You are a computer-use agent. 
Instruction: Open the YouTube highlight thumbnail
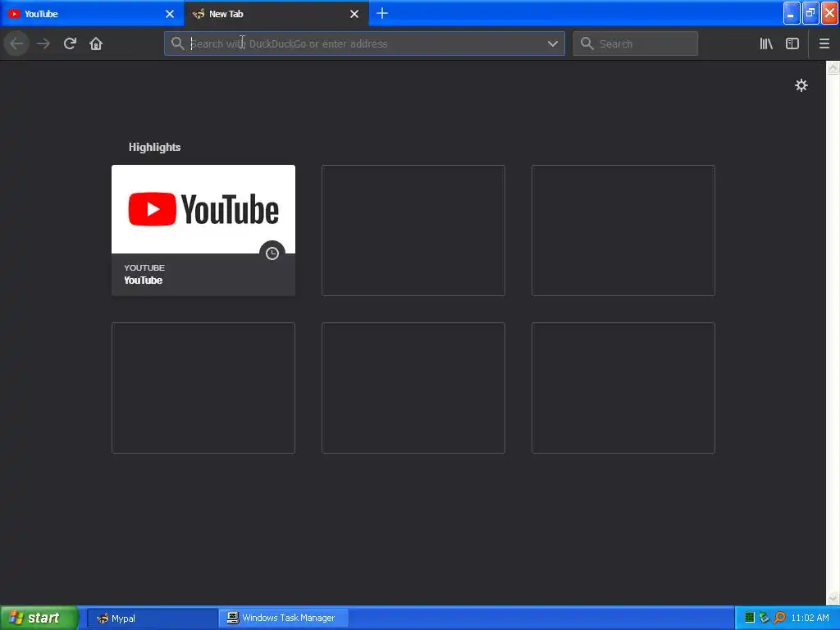point(203,209)
